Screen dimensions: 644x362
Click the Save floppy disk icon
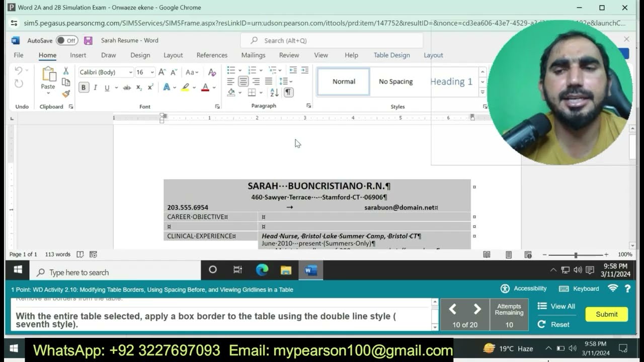tap(88, 41)
